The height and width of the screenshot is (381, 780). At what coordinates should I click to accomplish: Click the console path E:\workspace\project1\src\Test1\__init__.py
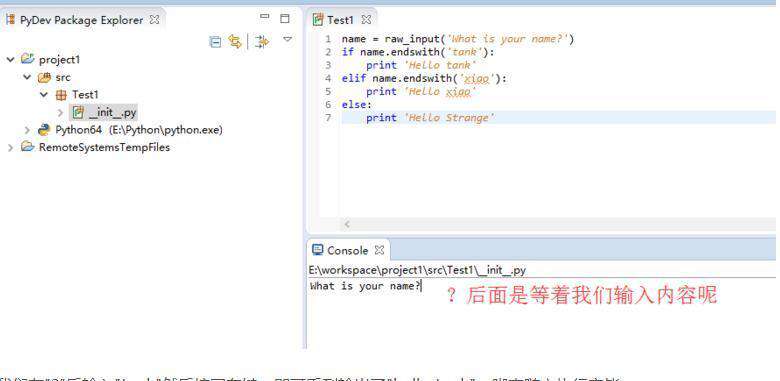417,270
